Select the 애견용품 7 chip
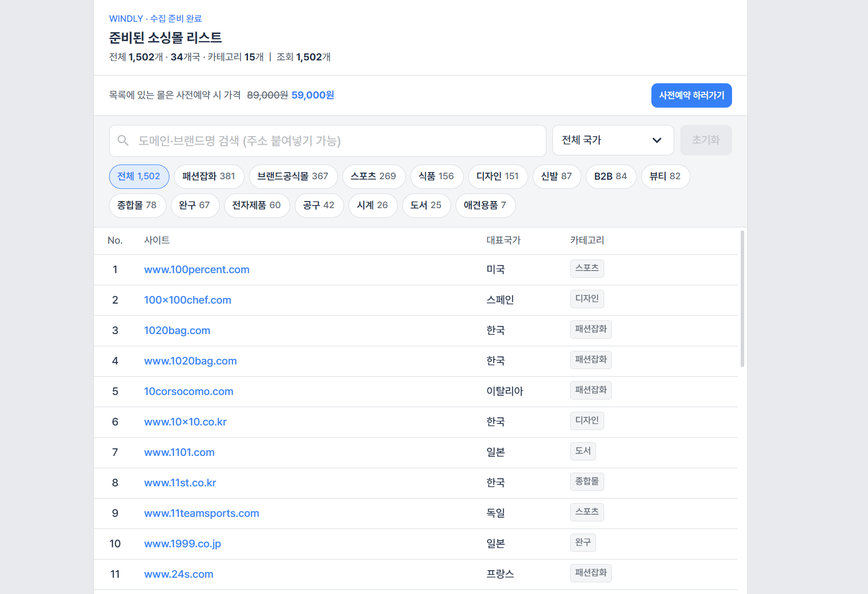The image size is (868, 594). tap(485, 206)
